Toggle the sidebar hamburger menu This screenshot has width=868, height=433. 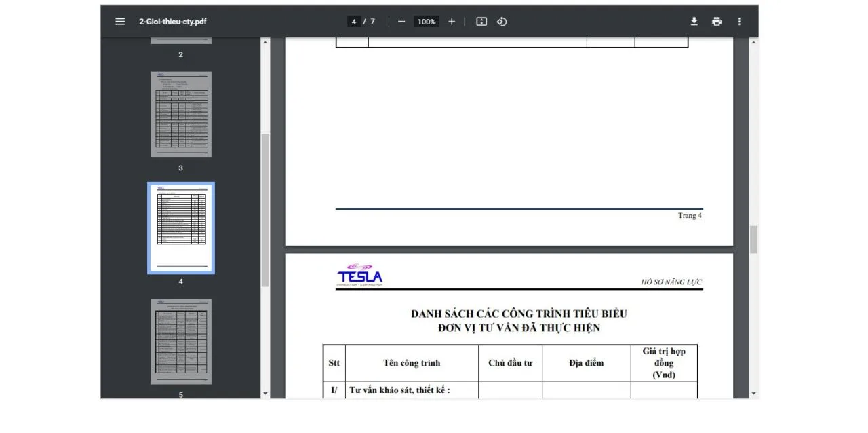pos(120,21)
